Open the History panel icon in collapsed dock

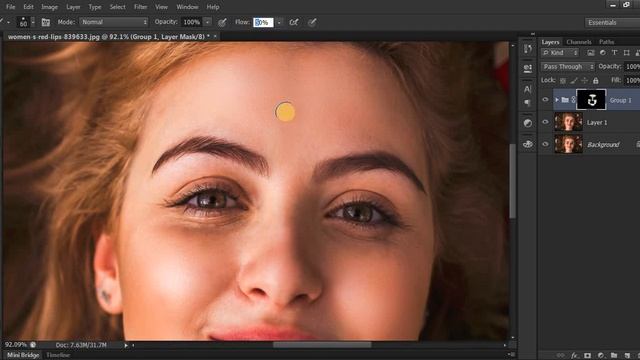[x=528, y=49]
